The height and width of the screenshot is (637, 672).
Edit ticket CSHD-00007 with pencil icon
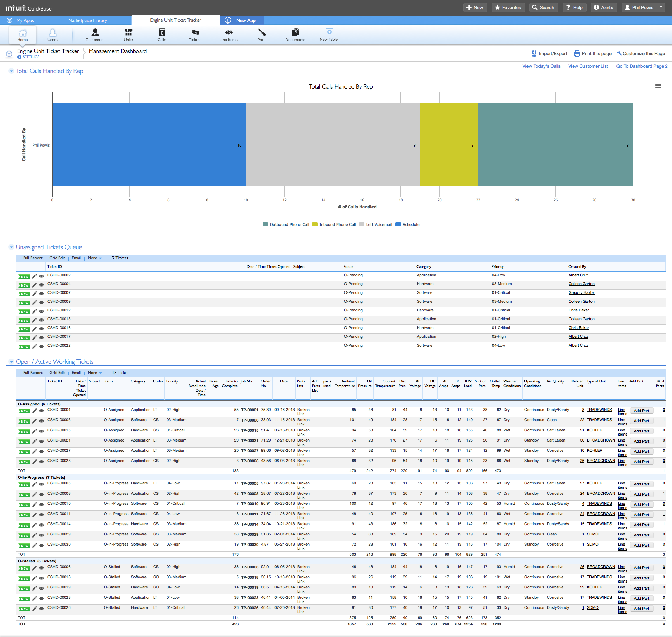[34, 294]
